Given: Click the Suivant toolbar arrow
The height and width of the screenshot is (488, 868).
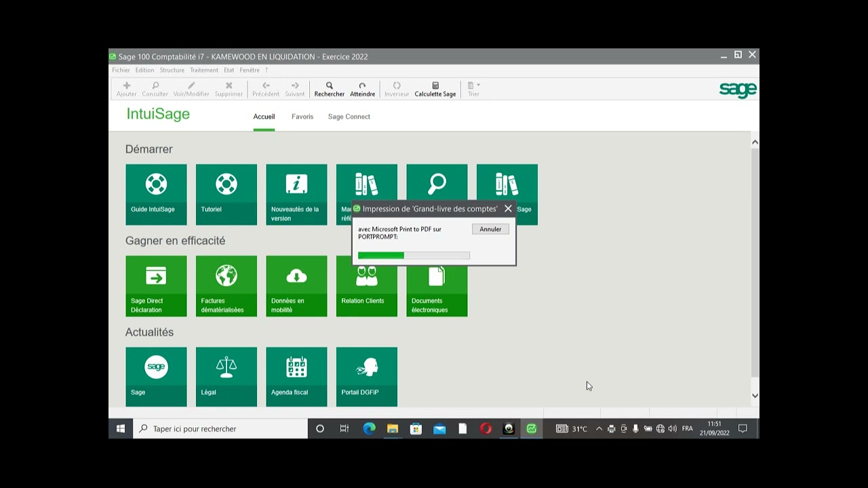Looking at the screenshot, I should 295,89.
